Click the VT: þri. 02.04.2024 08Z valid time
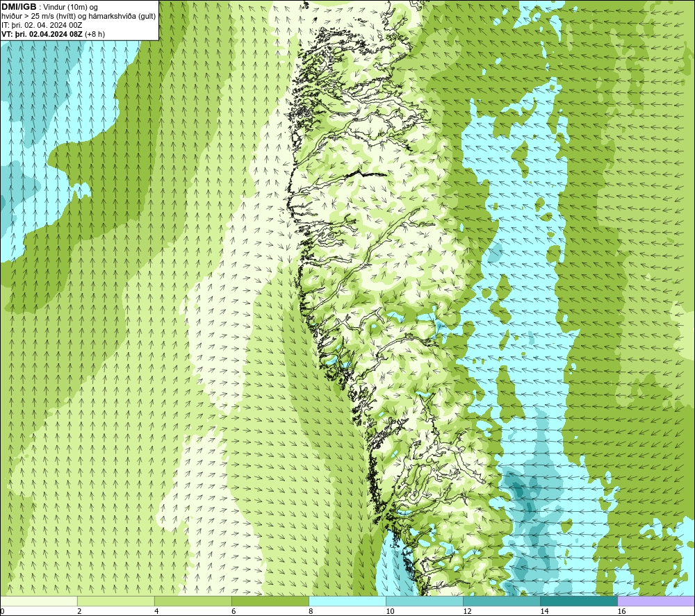 (x=42, y=34)
